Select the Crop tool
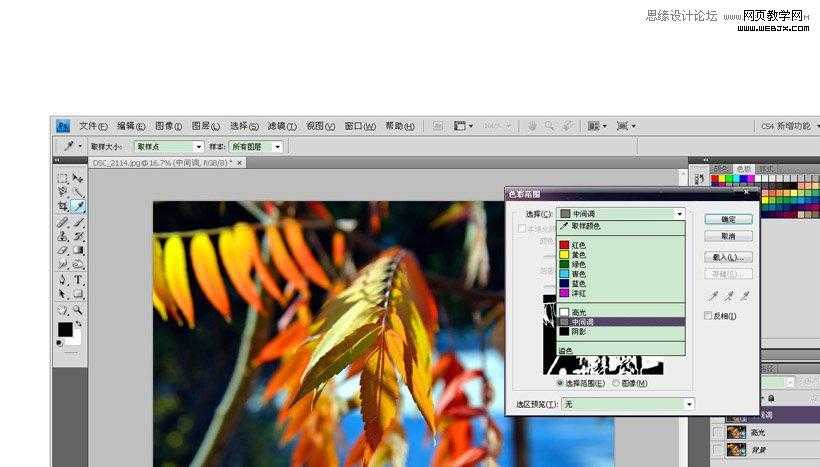The image size is (820, 467). click(x=62, y=206)
